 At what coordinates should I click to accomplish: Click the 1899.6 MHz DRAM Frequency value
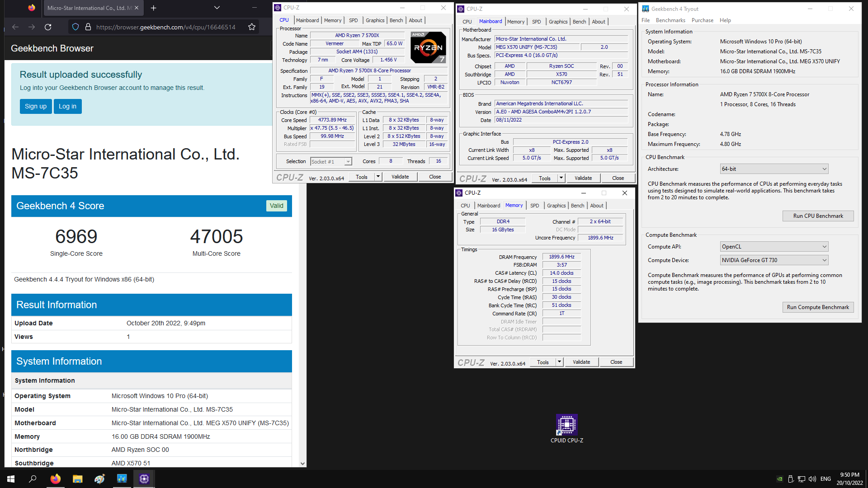561,257
